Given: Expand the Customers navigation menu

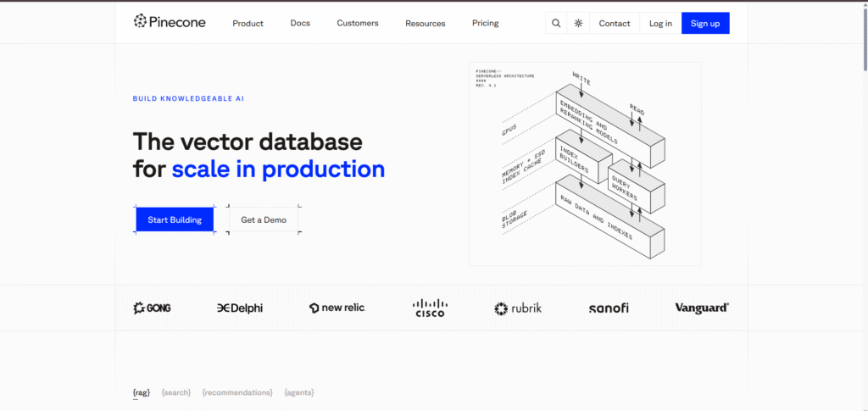Looking at the screenshot, I should pyautogui.click(x=358, y=23).
